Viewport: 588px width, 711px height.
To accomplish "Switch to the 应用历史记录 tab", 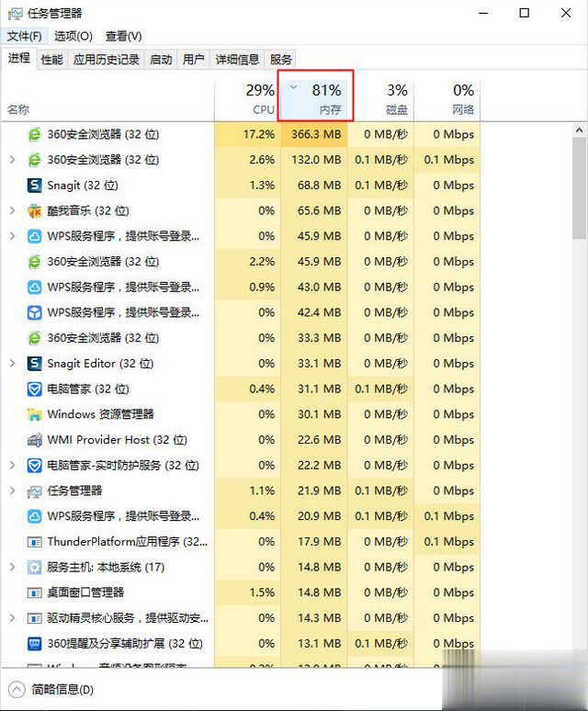I will [x=106, y=60].
